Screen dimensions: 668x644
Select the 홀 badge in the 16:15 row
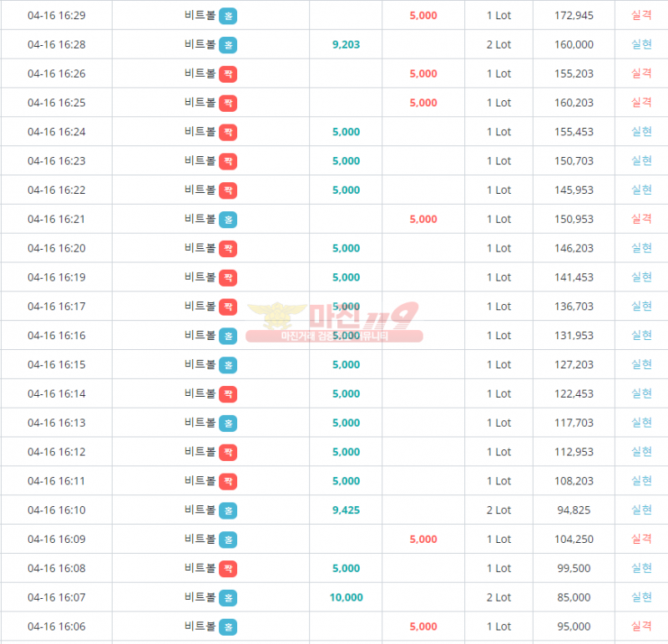click(x=228, y=365)
